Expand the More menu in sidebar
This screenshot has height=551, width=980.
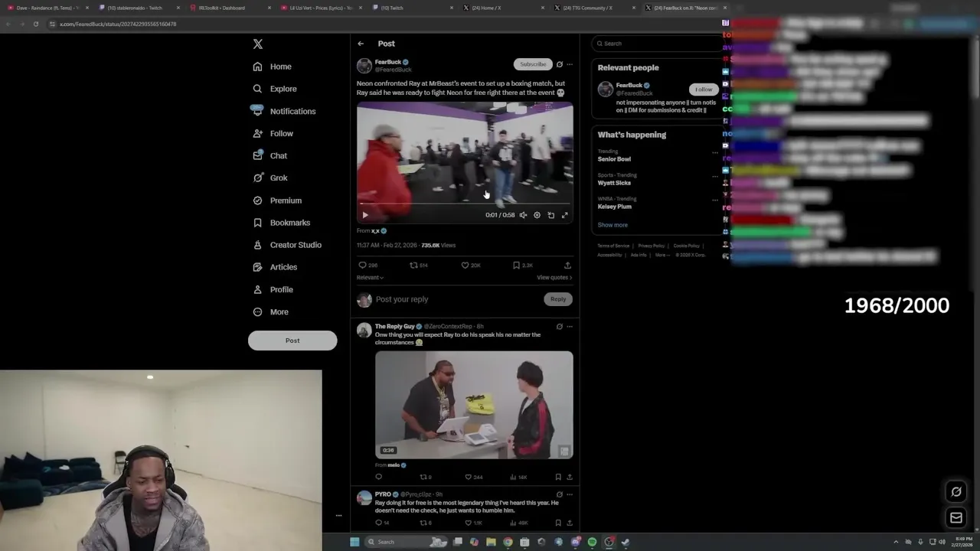tap(270, 311)
